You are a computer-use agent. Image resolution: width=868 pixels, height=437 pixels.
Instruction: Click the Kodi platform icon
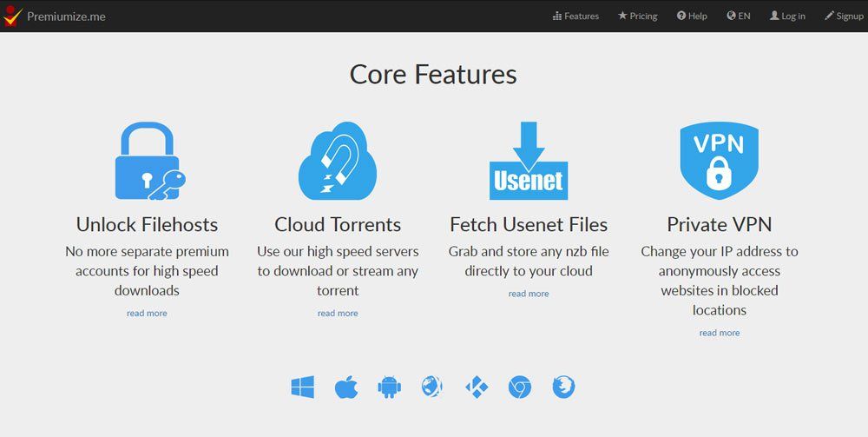tap(476, 387)
